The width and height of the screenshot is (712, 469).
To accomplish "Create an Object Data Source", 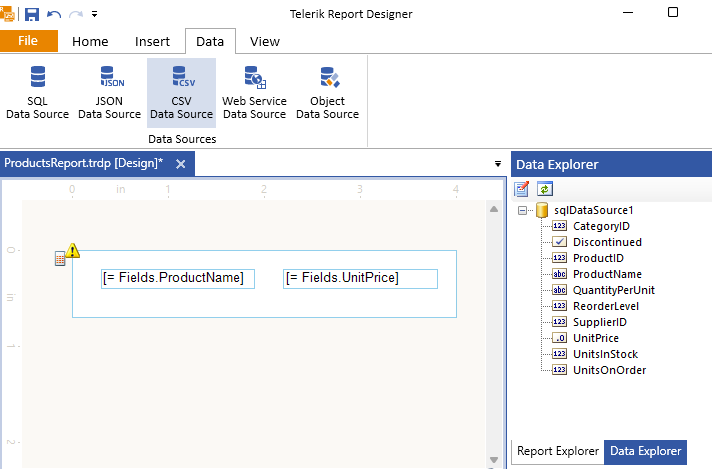I will [327, 92].
